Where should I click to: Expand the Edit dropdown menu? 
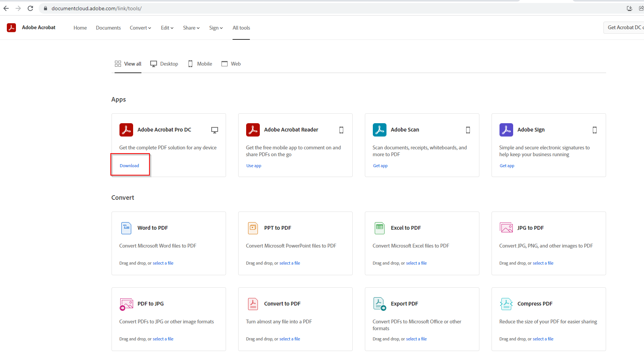coord(167,28)
